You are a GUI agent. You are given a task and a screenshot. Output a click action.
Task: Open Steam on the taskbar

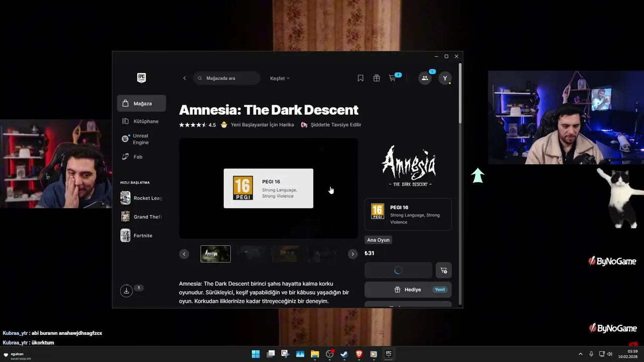coord(344,354)
